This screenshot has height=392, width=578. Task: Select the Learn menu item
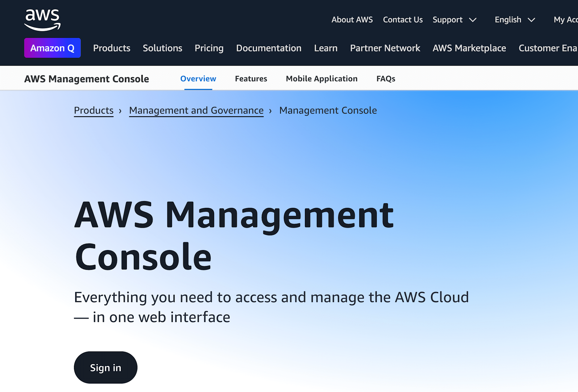click(x=326, y=48)
